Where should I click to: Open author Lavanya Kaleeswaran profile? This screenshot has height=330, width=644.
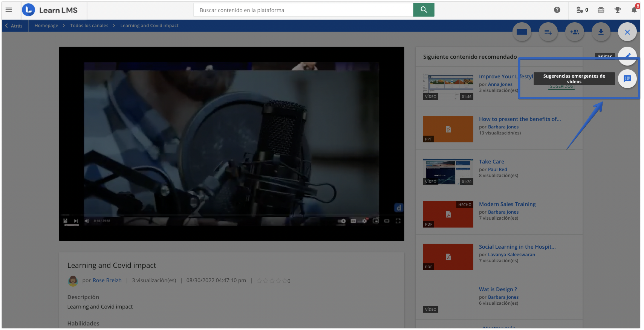pyautogui.click(x=512, y=254)
